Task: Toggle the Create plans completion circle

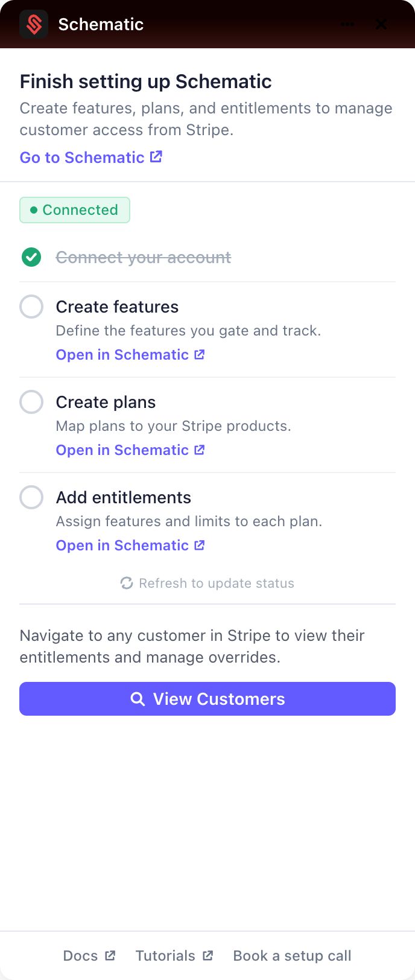Action: (x=31, y=402)
